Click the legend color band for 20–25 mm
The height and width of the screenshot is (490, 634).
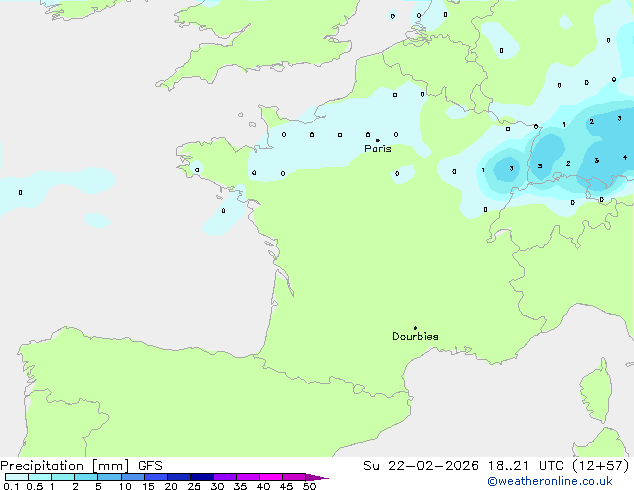point(179,477)
